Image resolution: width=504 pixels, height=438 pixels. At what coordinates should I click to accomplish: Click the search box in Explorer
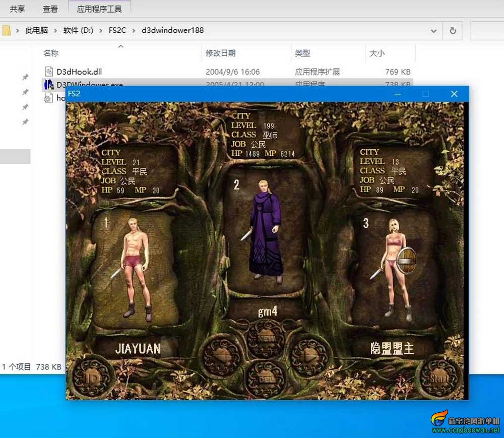(487, 31)
